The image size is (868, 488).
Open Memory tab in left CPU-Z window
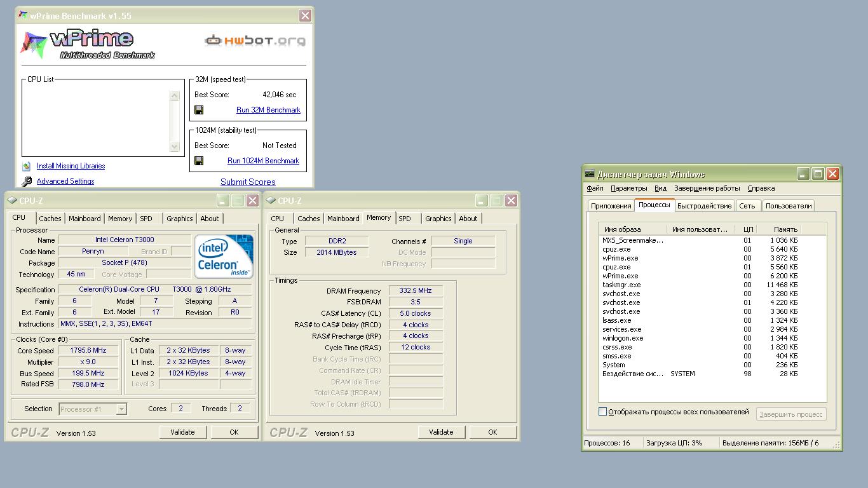120,219
